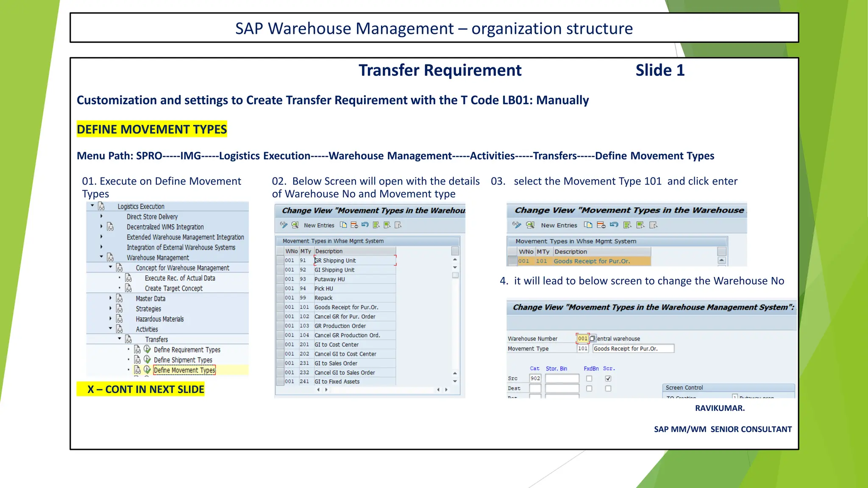This screenshot has width=868, height=488.
Task: Click the Select Block icon in middle window
Action: tap(387, 225)
